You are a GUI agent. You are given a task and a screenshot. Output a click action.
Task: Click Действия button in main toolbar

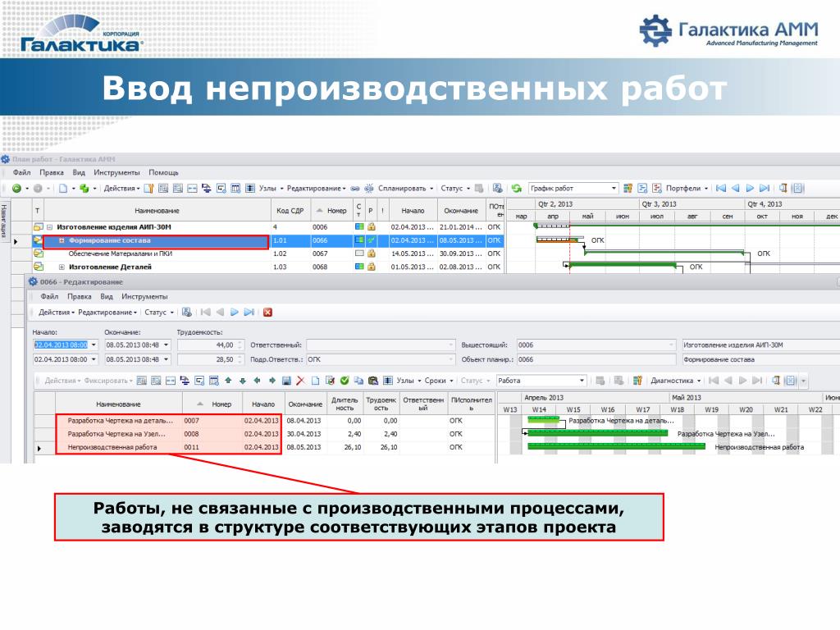click(x=121, y=189)
